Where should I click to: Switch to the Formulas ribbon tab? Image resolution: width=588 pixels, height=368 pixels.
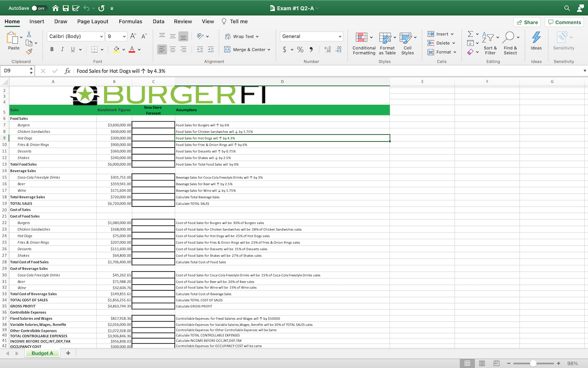tap(130, 21)
